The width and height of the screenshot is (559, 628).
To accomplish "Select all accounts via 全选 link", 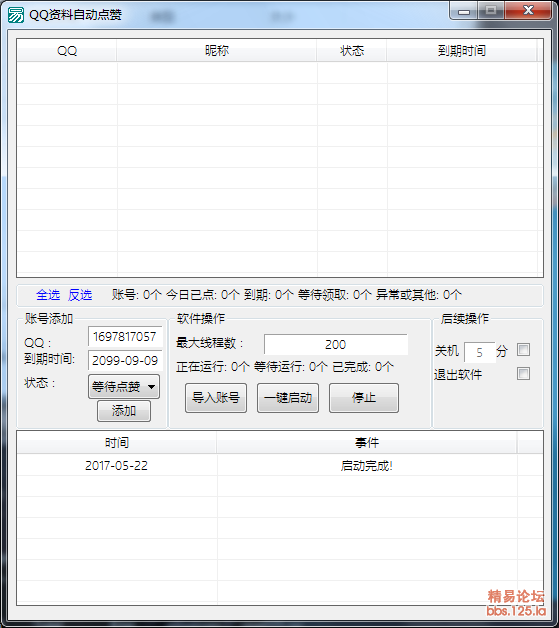I will point(48,295).
